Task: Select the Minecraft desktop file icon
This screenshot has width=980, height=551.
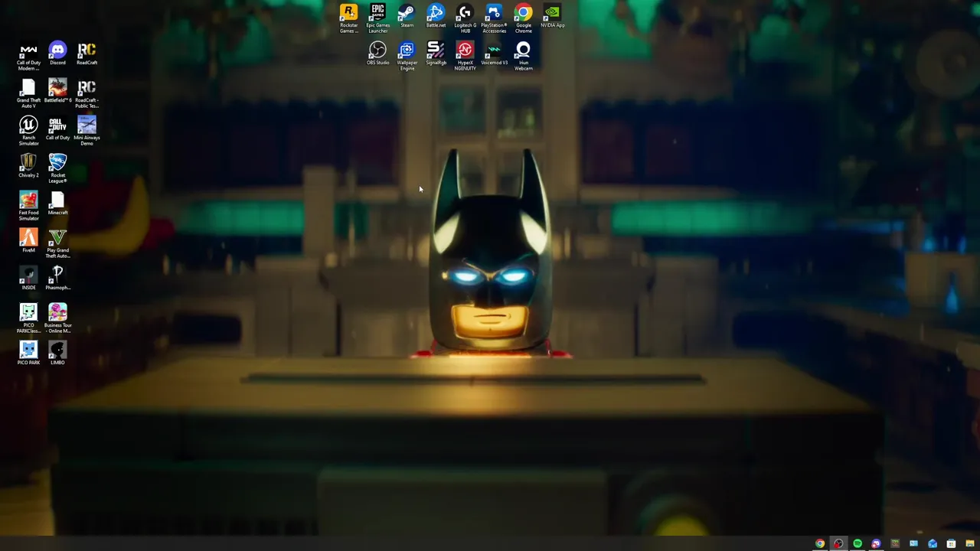Action: click(x=57, y=204)
